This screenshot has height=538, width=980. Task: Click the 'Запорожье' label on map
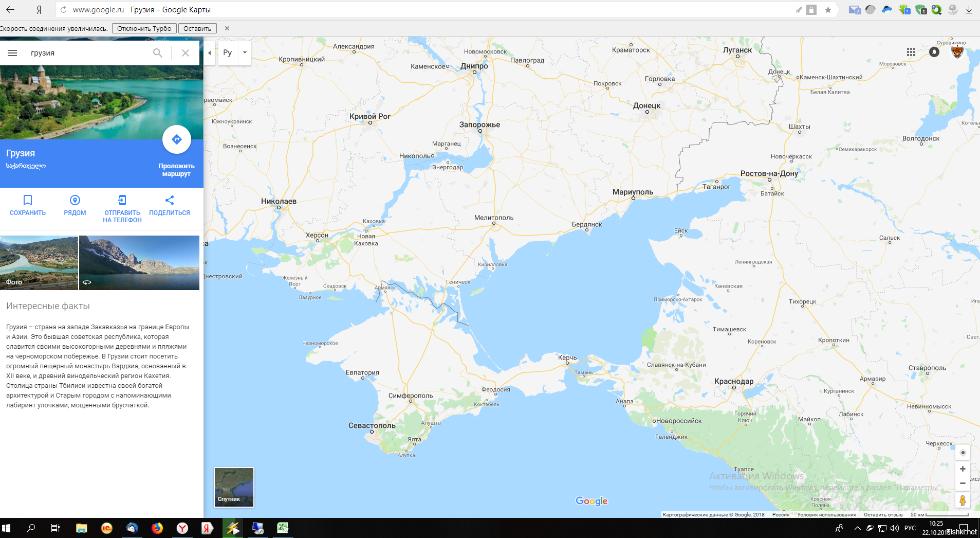(x=479, y=125)
